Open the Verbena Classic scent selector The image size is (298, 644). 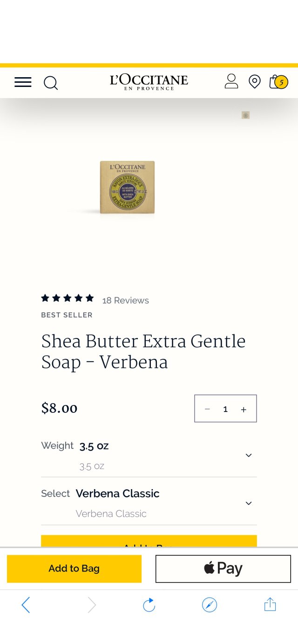point(248,503)
